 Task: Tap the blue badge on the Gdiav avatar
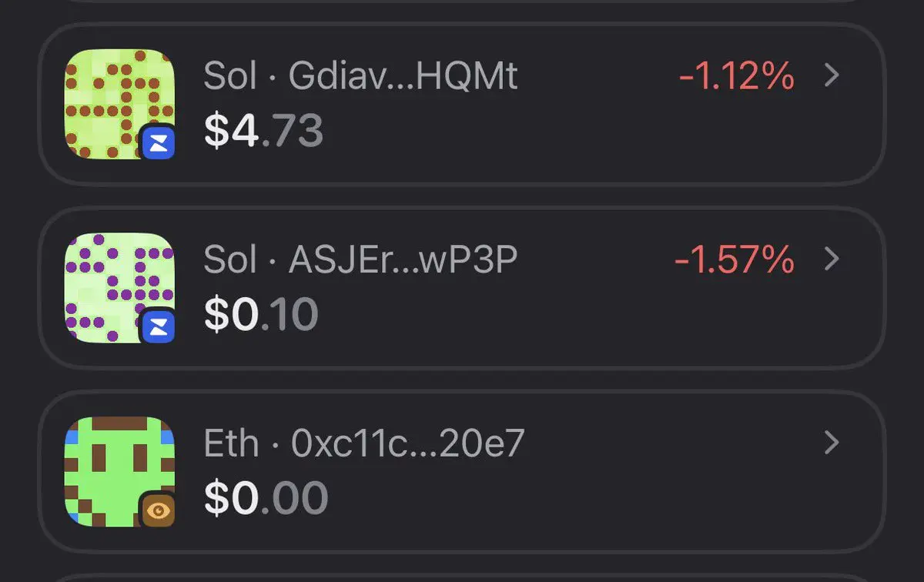point(159,142)
